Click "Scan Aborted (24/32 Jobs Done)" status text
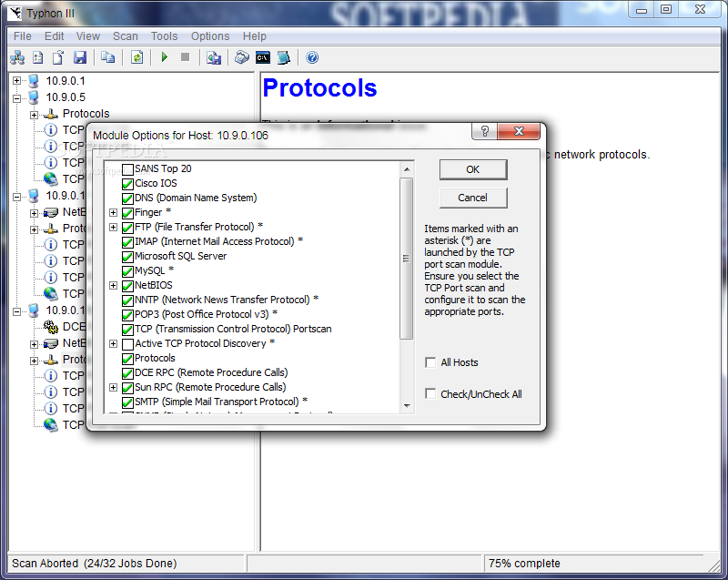 95,564
